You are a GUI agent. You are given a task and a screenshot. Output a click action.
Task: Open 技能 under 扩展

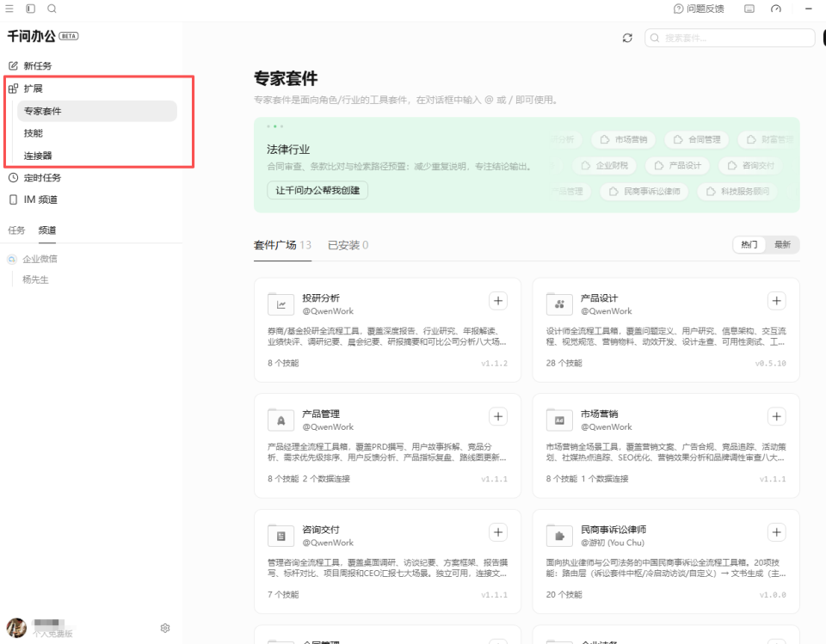click(34, 133)
